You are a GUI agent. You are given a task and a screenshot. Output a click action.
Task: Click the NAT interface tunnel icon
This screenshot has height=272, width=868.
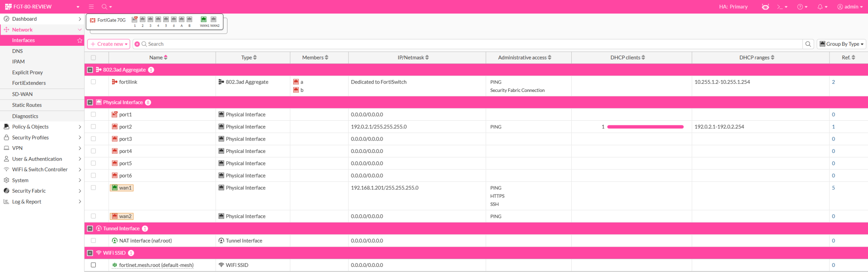(114, 241)
